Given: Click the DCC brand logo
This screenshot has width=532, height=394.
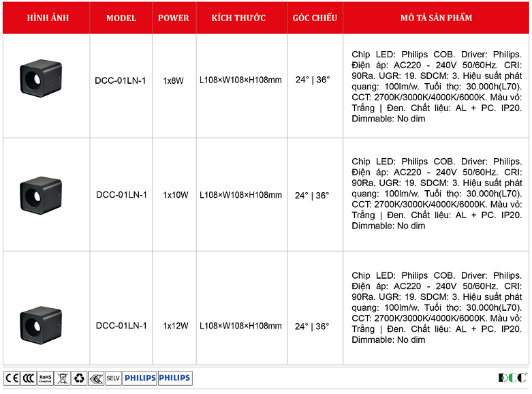Looking at the screenshot, I should pos(512,378).
